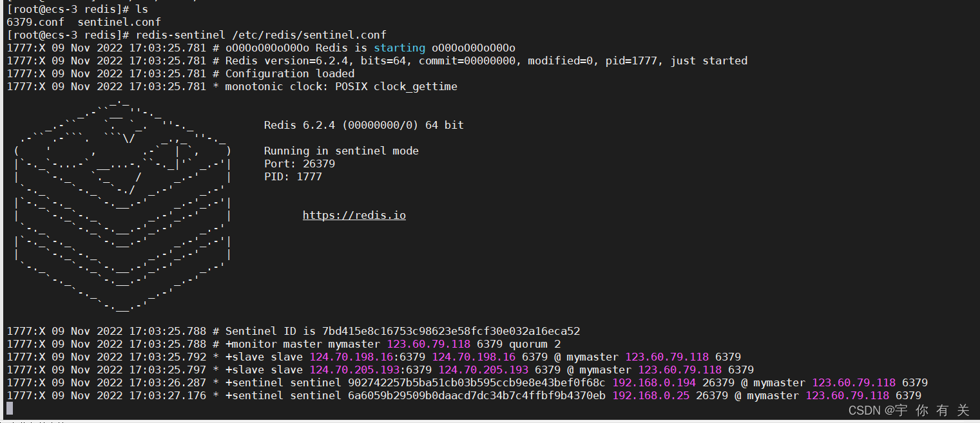Click the 'Port: 26379' text
The height and width of the screenshot is (423, 980).
pos(300,164)
